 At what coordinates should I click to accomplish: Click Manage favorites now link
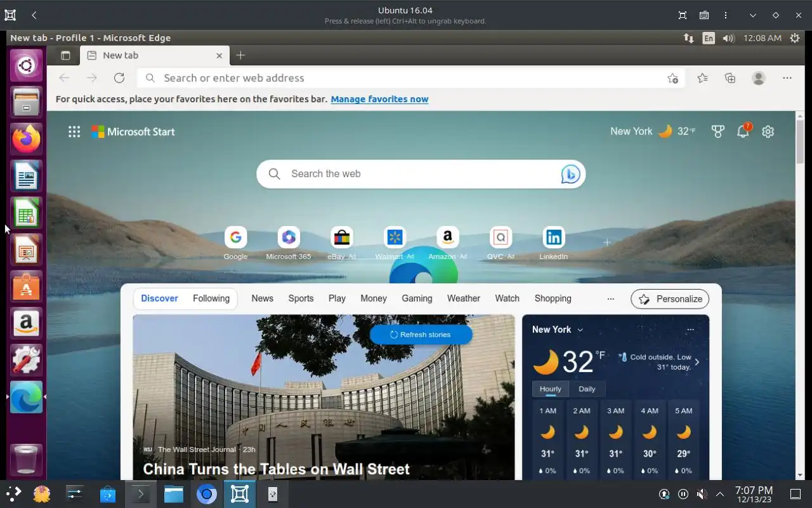(379, 99)
